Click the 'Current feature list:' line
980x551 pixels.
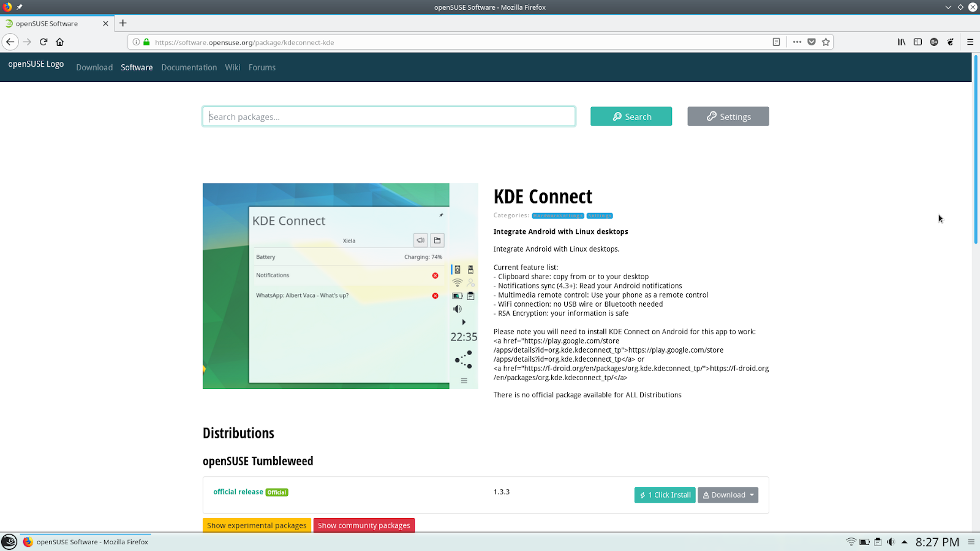pos(526,268)
